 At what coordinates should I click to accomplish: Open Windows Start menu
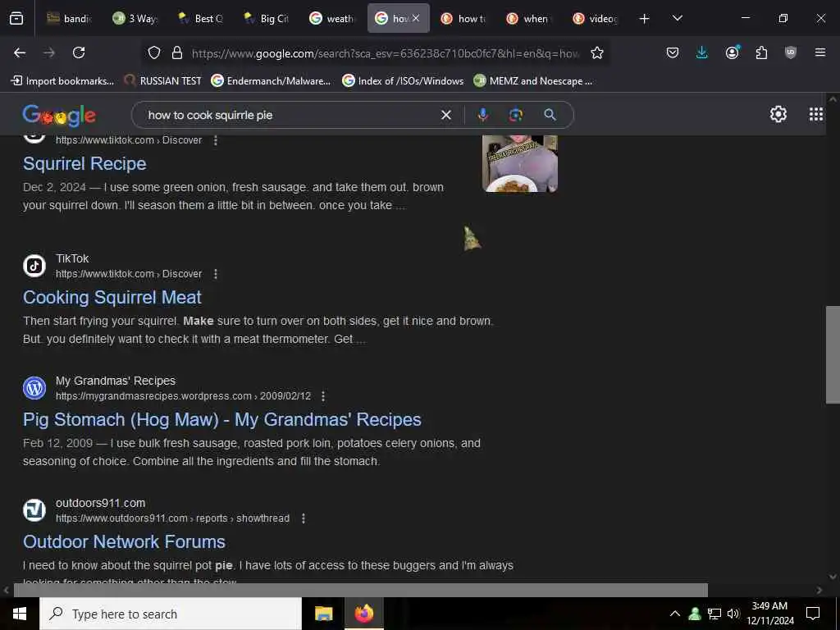[x=20, y=614]
